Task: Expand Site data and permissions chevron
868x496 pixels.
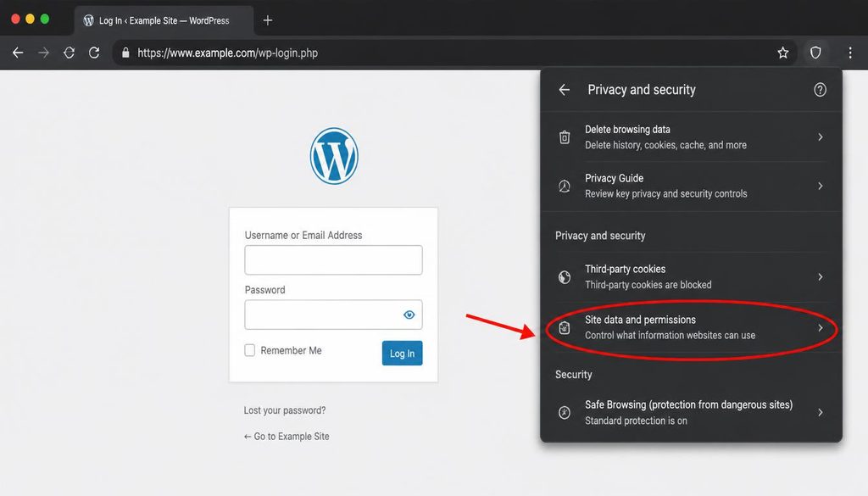Action: (821, 328)
